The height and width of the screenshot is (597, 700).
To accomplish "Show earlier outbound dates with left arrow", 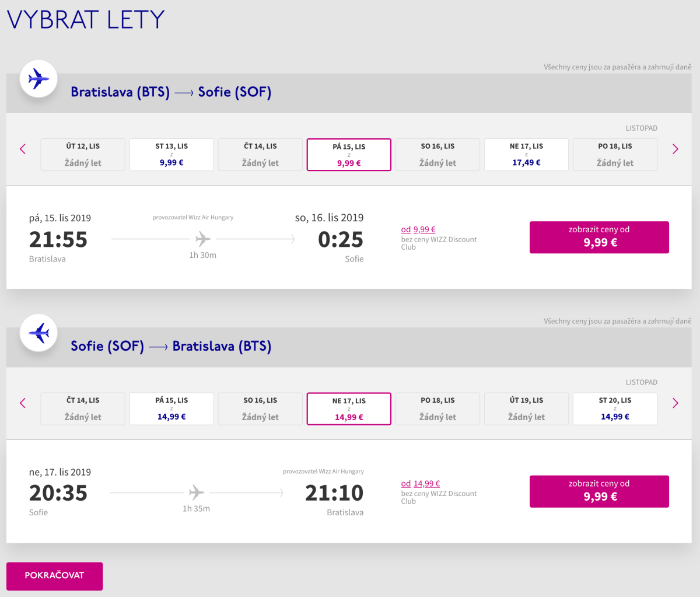I will pyautogui.click(x=23, y=149).
